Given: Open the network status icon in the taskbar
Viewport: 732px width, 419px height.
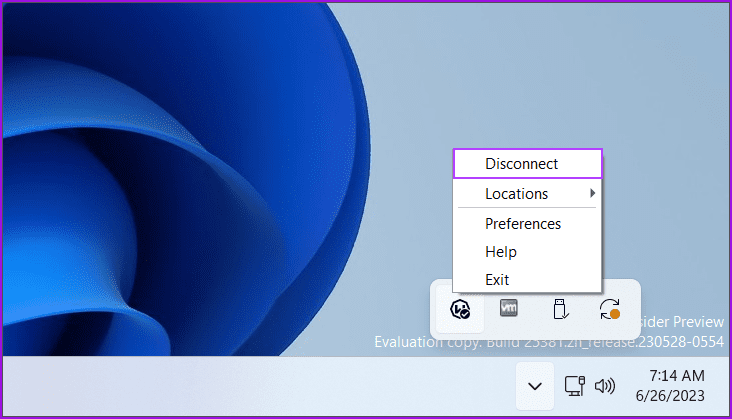Looking at the screenshot, I should pos(574,386).
